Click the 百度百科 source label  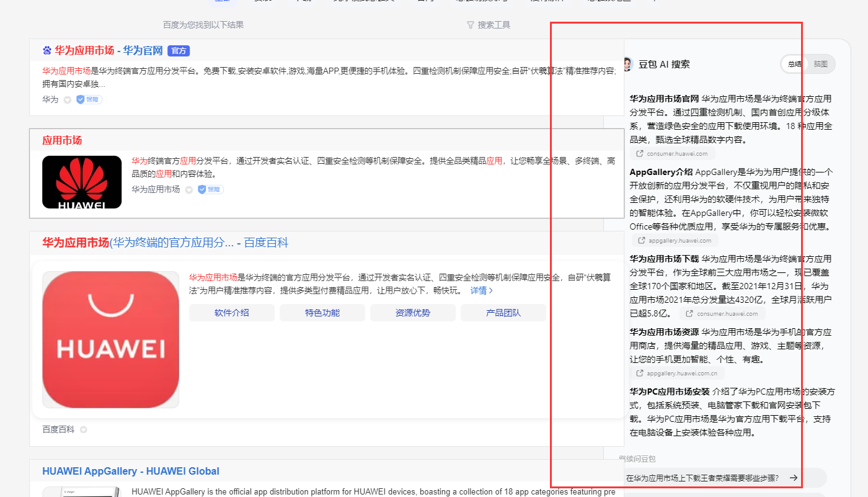click(x=58, y=429)
